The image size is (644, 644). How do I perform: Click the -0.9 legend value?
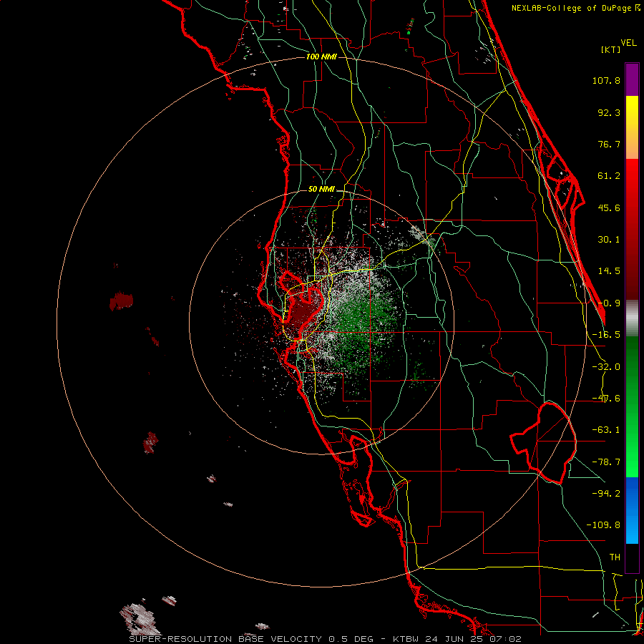pos(609,303)
